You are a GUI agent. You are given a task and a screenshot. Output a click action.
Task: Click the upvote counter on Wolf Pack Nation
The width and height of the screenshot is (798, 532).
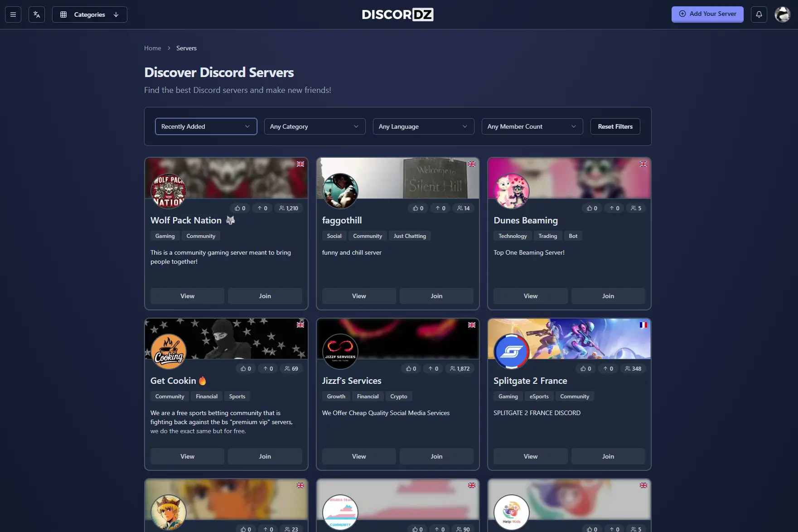pyautogui.click(x=262, y=208)
